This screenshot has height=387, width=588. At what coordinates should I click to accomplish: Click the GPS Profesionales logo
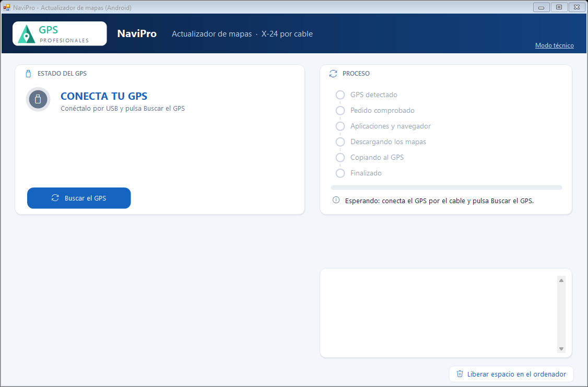tap(60, 34)
